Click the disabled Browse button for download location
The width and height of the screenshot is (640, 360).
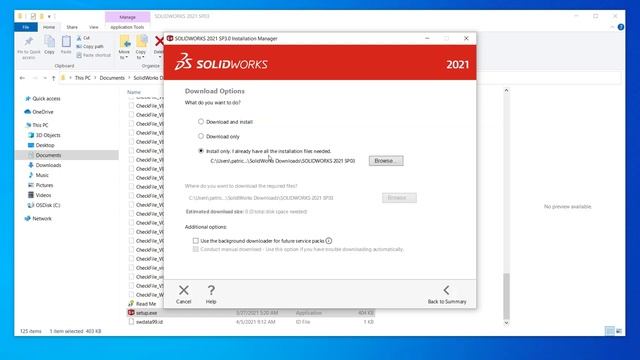399,198
